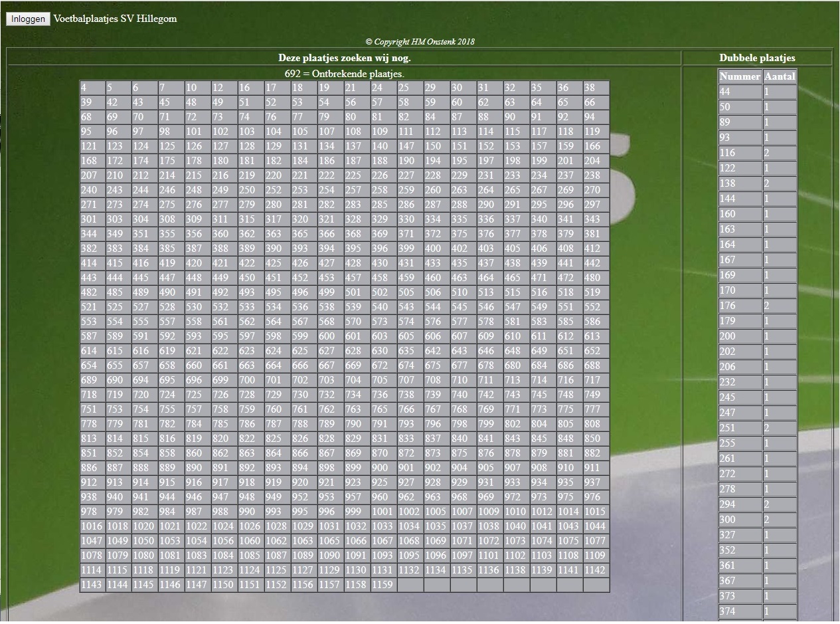Select cell 121 in the missing grid
This screenshot has height=624, width=840.
point(92,146)
